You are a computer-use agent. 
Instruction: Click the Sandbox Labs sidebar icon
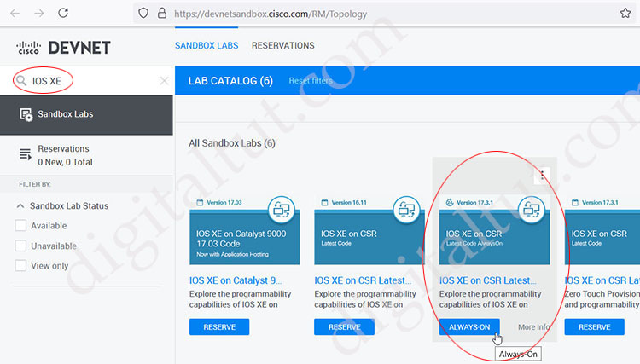[x=26, y=114]
